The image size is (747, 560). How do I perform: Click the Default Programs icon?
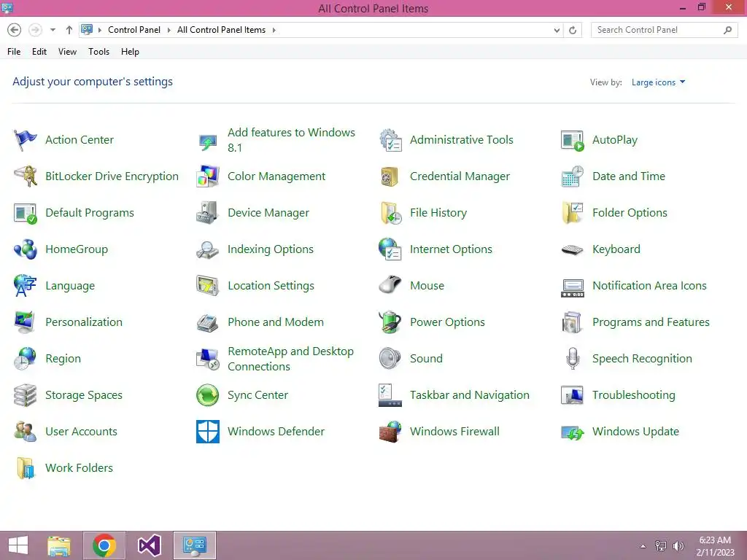[26, 213]
